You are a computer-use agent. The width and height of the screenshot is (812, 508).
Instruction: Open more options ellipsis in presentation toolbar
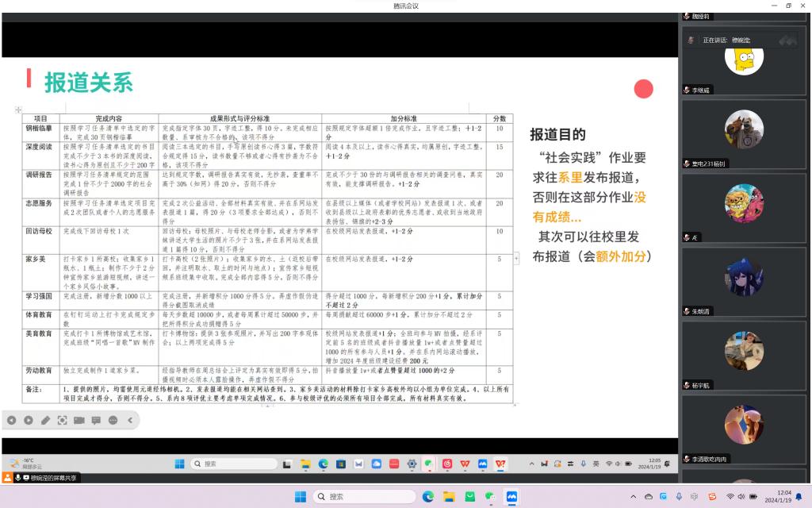point(112,420)
